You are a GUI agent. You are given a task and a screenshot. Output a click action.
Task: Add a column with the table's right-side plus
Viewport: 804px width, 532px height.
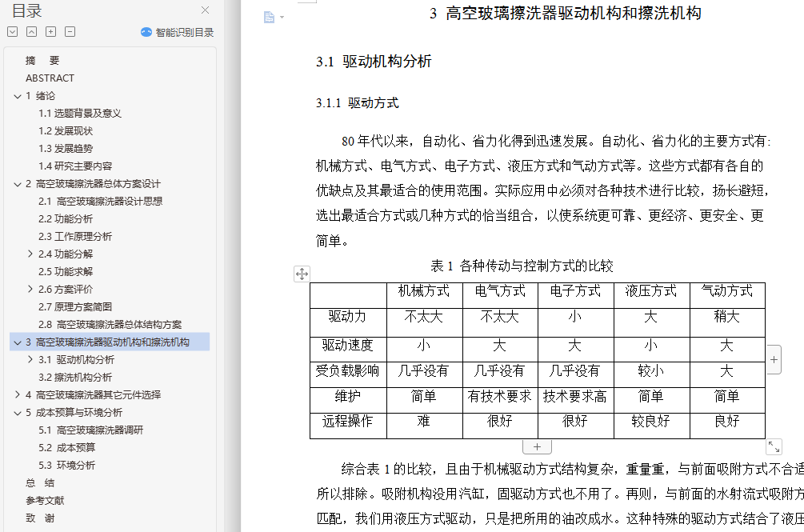[x=774, y=360]
